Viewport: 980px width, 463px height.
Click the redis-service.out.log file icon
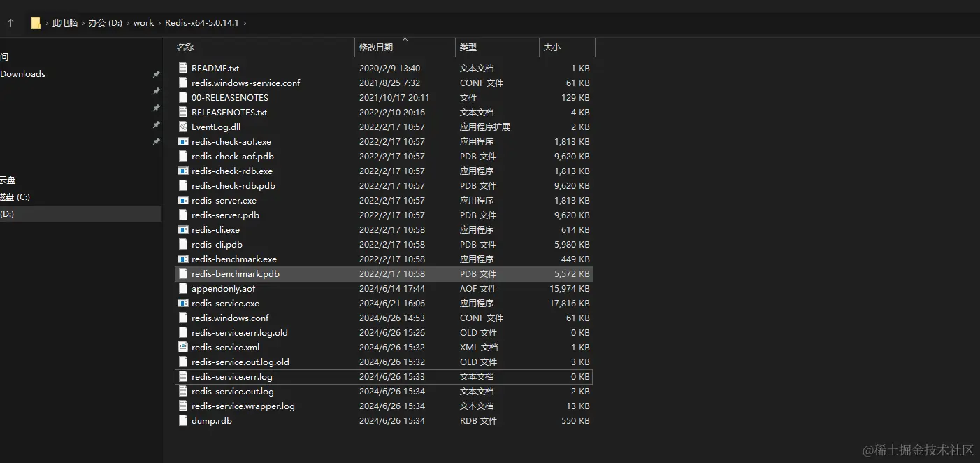pyautogui.click(x=183, y=391)
